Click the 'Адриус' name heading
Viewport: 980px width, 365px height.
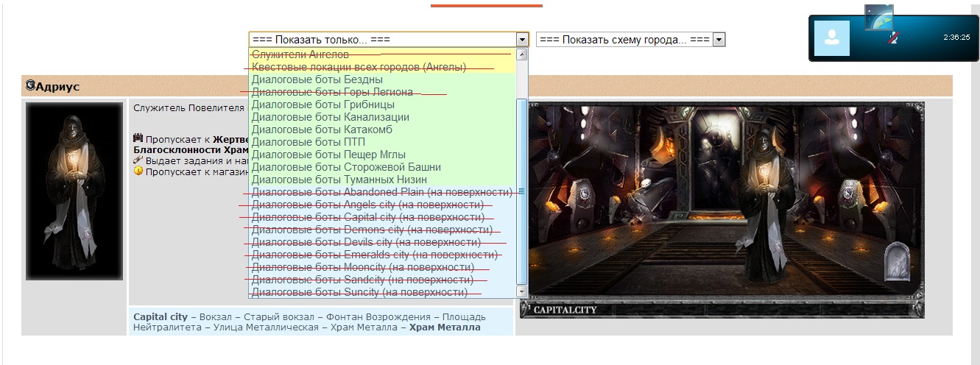(57, 87)
